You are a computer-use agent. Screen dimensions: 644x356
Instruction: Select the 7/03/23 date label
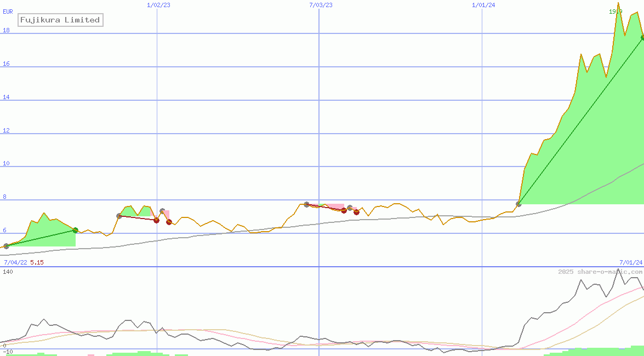tap(321, 5)
